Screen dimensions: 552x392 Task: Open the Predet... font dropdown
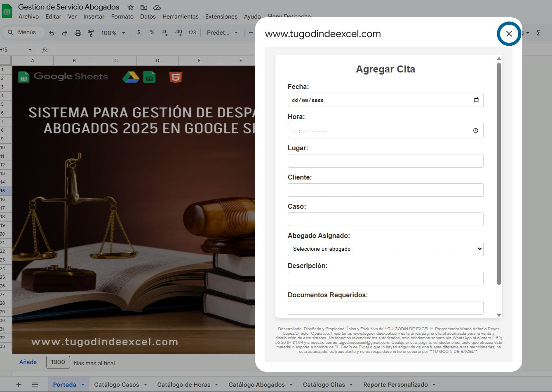click(223, 33)
